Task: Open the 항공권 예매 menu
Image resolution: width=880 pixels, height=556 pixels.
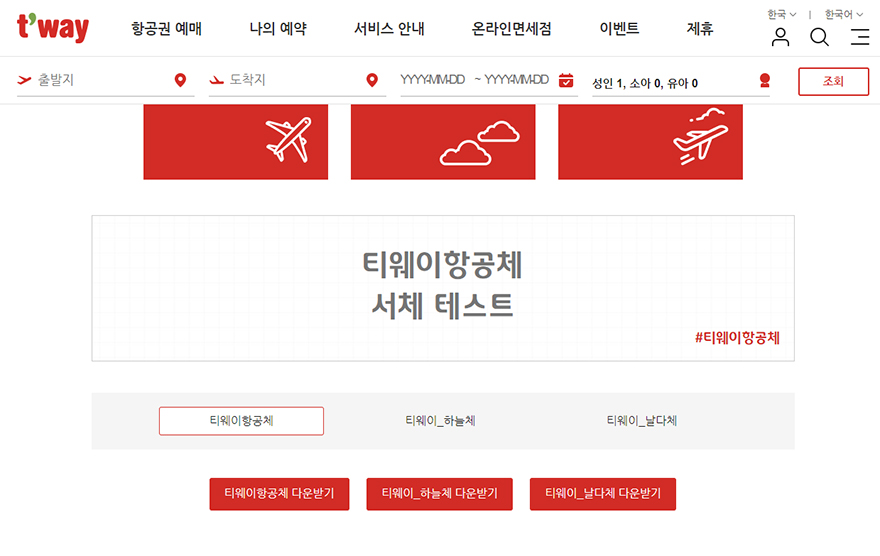Action: [167, 29]
